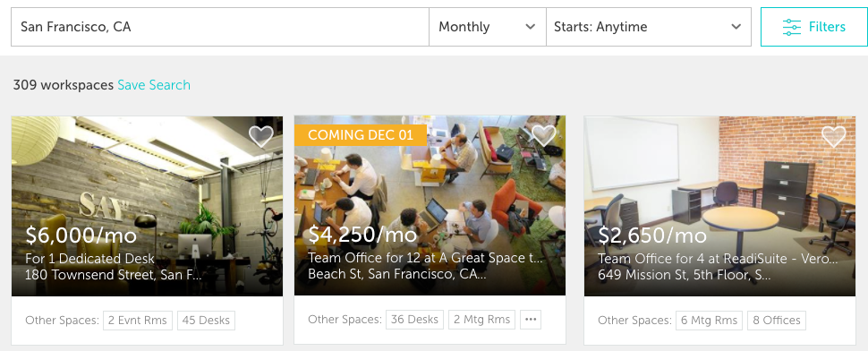The width and height of the screenshot is (868, 351).
Task: Save the 649 Mission St listing with heart
Action: (x=834, y=136)
